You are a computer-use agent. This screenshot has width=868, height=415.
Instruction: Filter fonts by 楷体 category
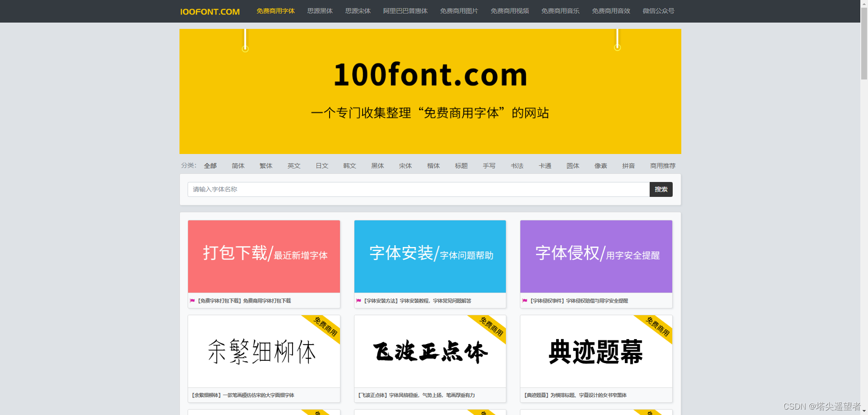pos(434,166)
